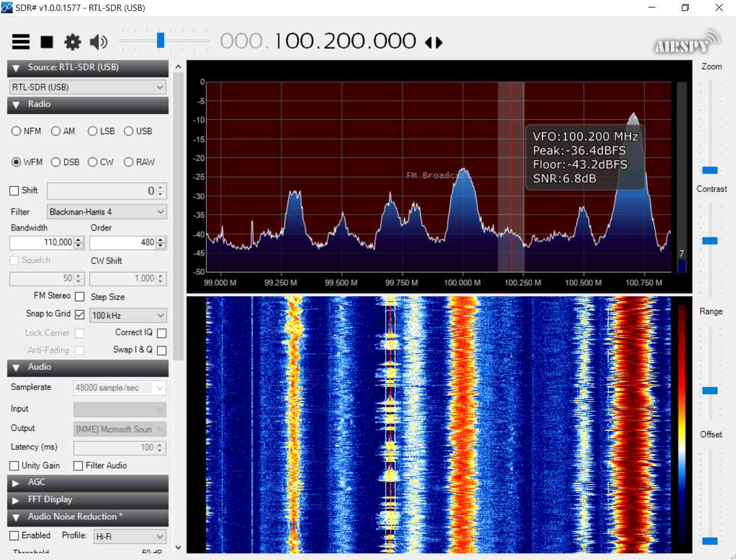Viewport: 736px width, 560px height.
Task: Select the USB radio mode
Action: click(x=129, y=131)
